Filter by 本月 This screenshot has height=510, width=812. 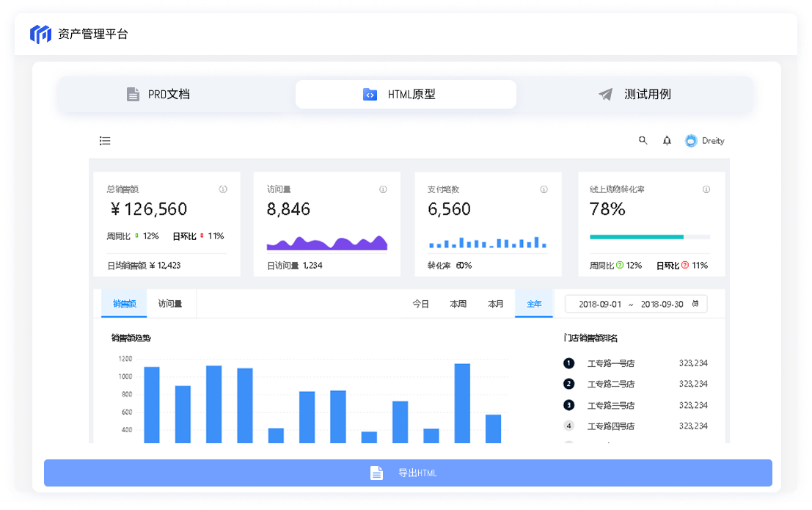[x=496, y=305]
